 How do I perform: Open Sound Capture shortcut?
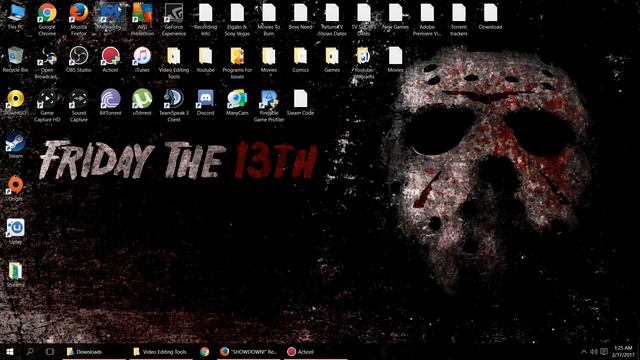pyautogui.click(x=79, y=106)
